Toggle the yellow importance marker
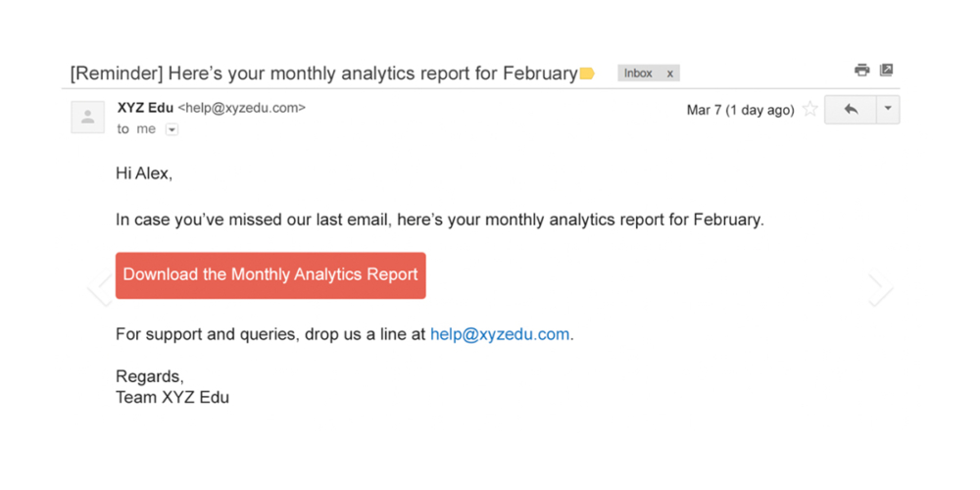Viewport: 980px width, 490px height. [x=587, y=73]
